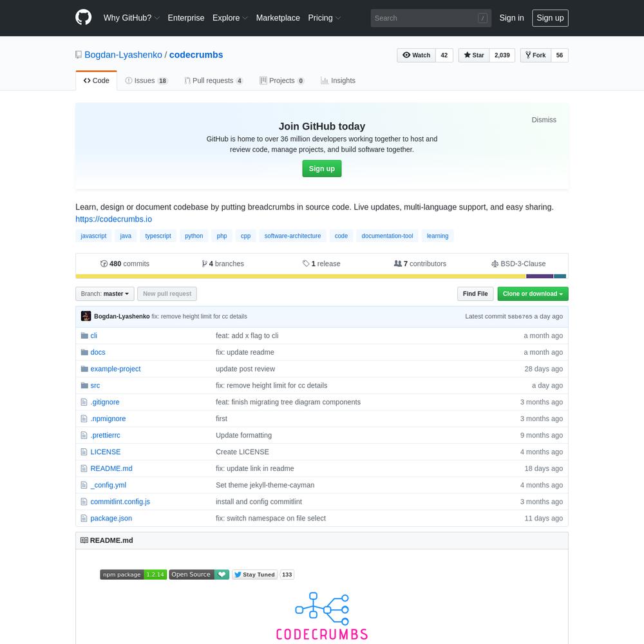Screen dimensions: 644x644
Task: Expand the Why GitHub? menu
Action: tap(131, 17)
